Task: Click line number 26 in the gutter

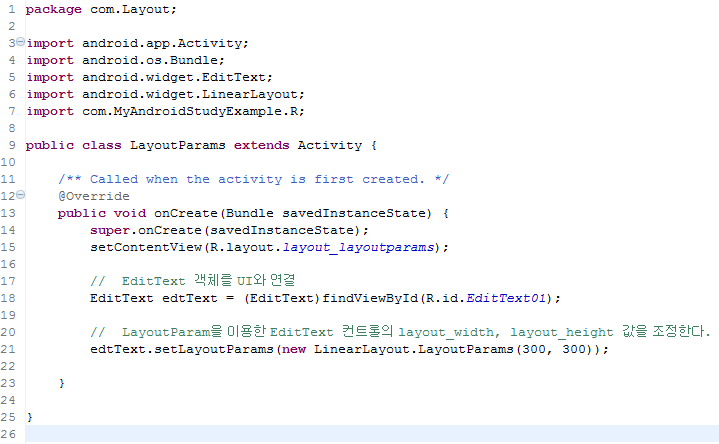Action: (8, 434)
